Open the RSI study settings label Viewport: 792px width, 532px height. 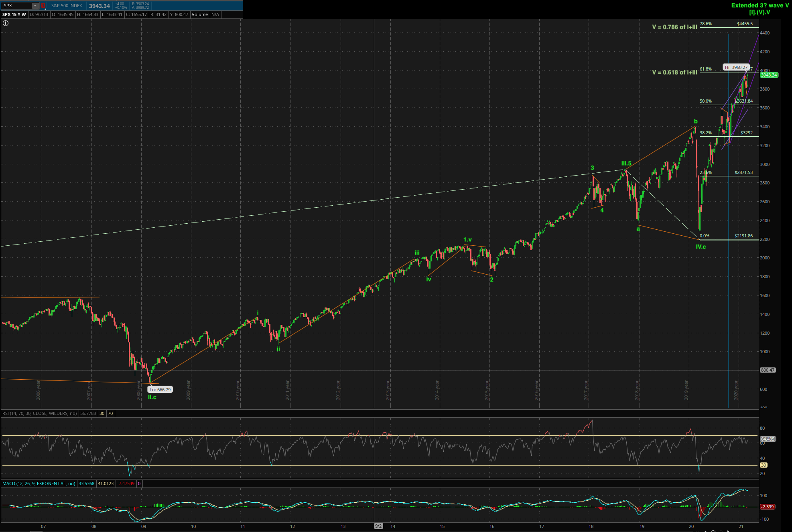pyautogui.click(x=39, y=413)
